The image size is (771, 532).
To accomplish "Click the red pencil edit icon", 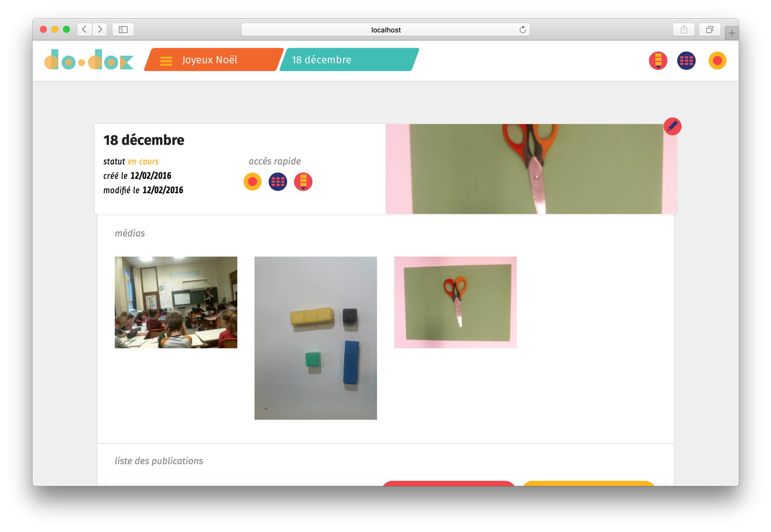I will [672, 127].
